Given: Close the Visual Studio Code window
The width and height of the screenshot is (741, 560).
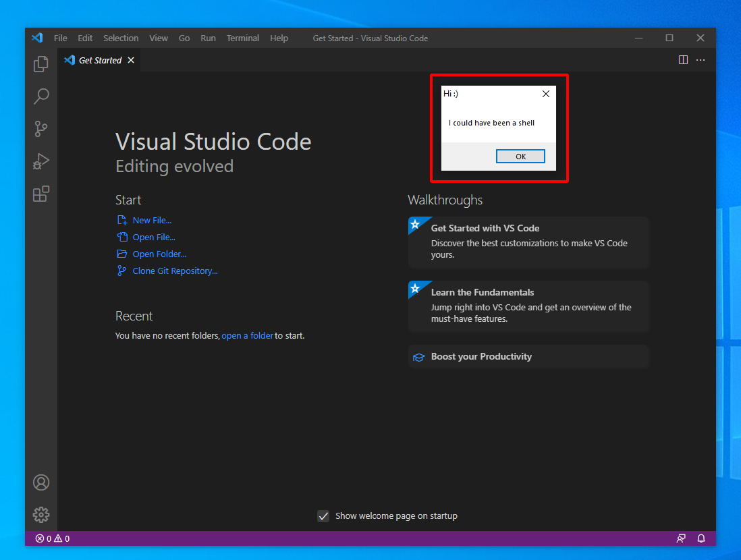Looking at the screenshot, I should [701, 38].
